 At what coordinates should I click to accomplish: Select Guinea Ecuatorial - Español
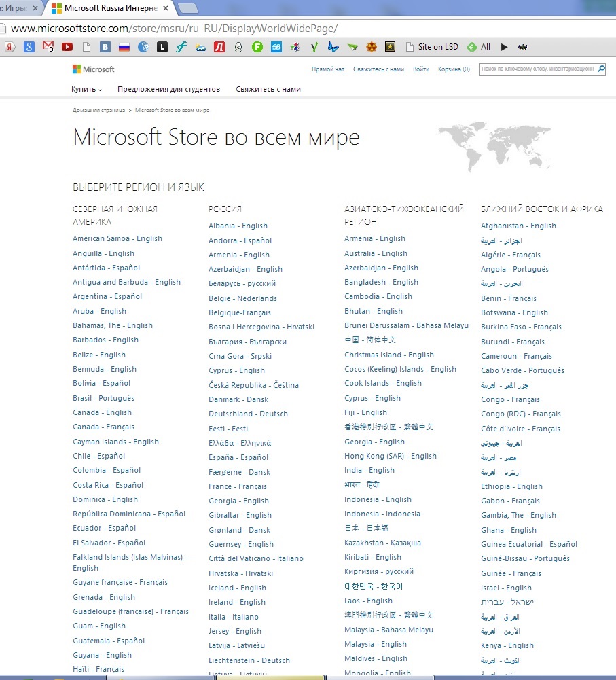click(x=529, y=544)
